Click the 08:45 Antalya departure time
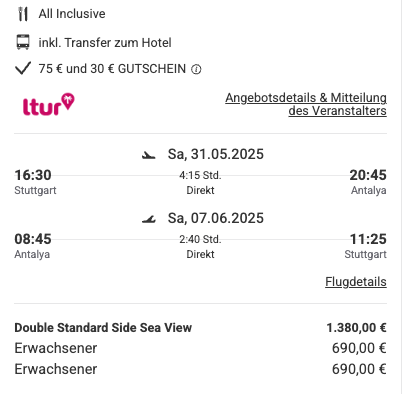The width and height of the screenshot is (405, 394). pos(33,239)
